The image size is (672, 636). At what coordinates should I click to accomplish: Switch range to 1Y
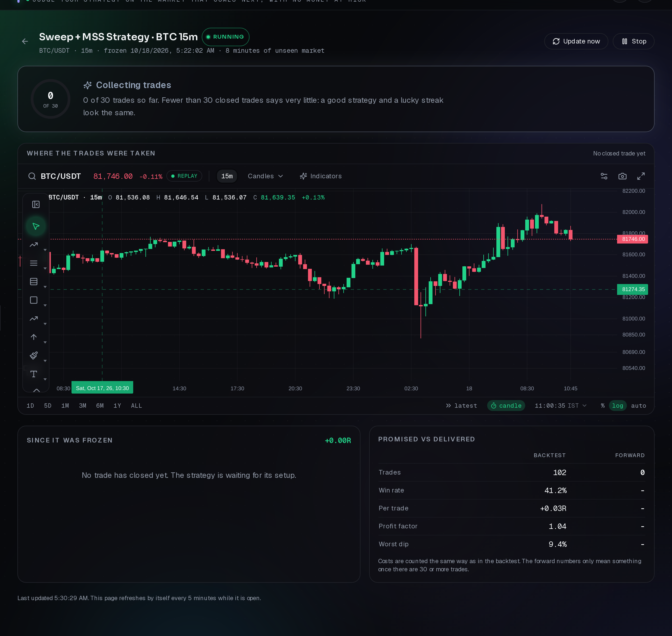point(117,406)
